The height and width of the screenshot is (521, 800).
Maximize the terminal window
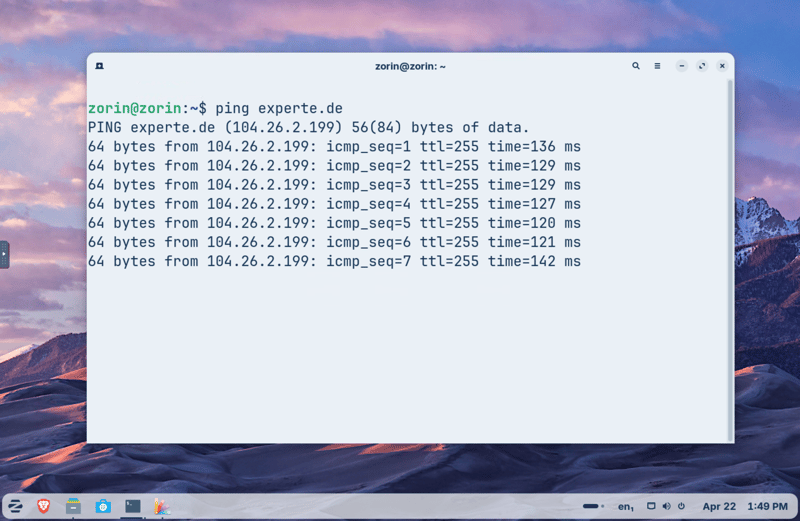point(702,66)
